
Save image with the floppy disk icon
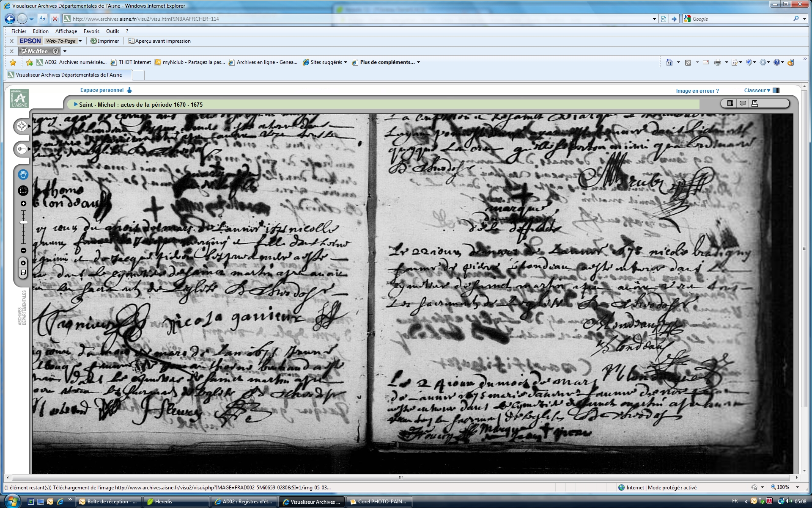pyautogui.click(x=23, y=272)
